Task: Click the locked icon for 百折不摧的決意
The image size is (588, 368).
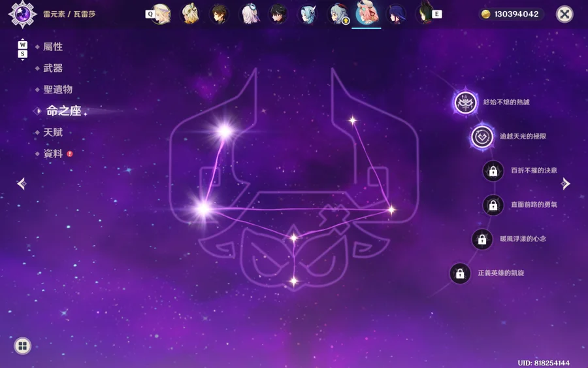Action: (x=493, y=171)
